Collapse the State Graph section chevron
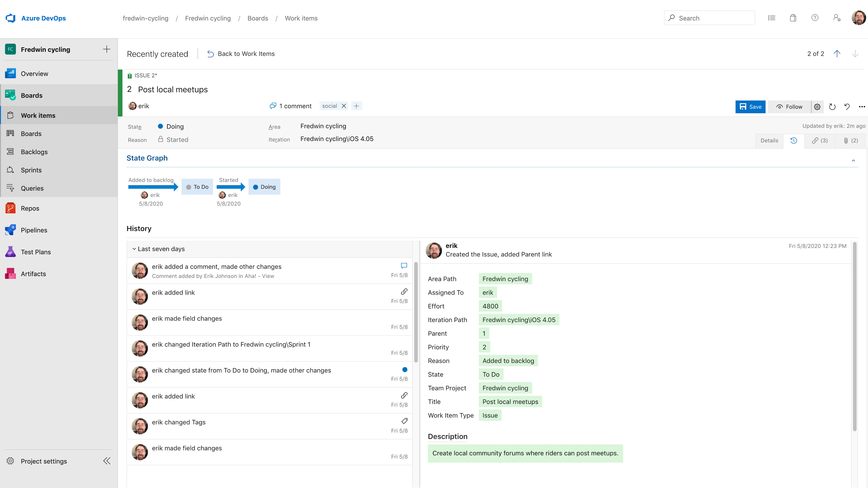Screen dimensions: 868x488 [x=854, y=161]
